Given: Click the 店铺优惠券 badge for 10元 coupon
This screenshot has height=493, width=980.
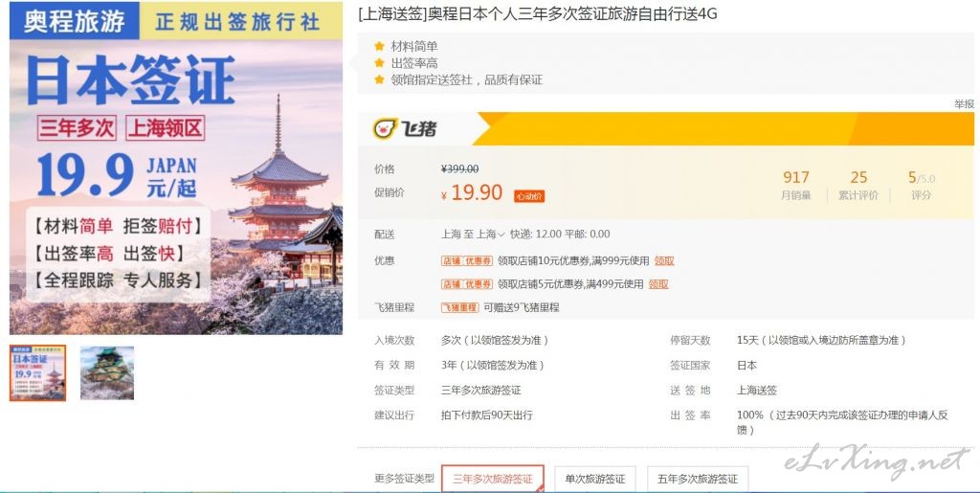Looking at the screenshot, I should click(467, 260).
